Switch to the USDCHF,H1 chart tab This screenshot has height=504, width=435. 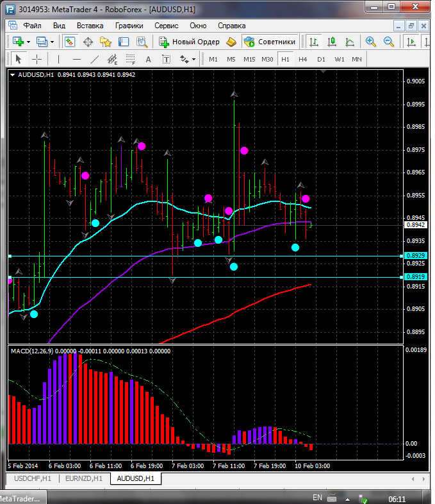tap(32, 478)
